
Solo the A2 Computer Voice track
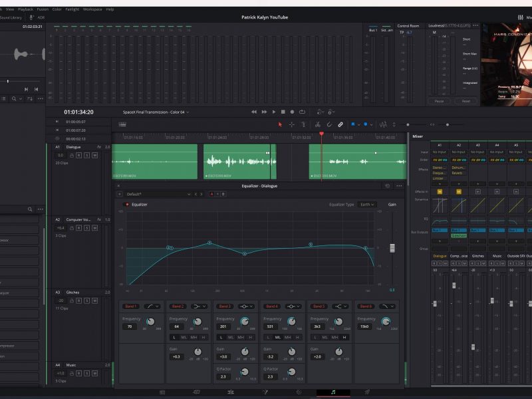click(x=87, y=227)
